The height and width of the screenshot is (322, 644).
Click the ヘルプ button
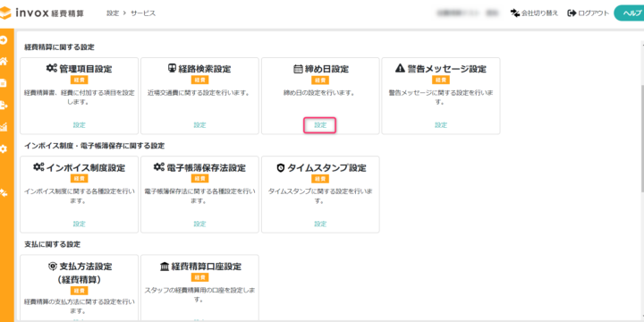pos(629,13)
